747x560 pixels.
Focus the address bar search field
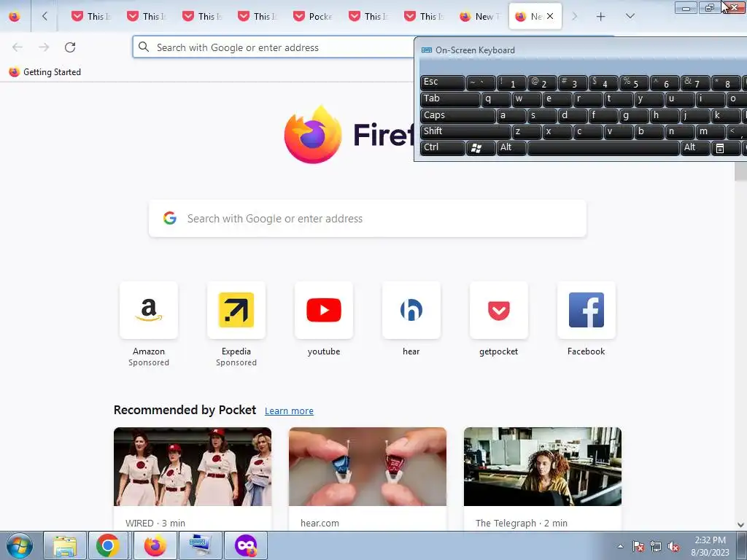pyautogui.click(x=274, y=47)
